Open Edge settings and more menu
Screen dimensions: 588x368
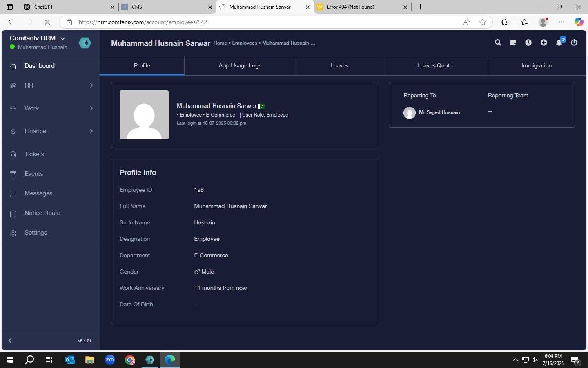(562, 22)
